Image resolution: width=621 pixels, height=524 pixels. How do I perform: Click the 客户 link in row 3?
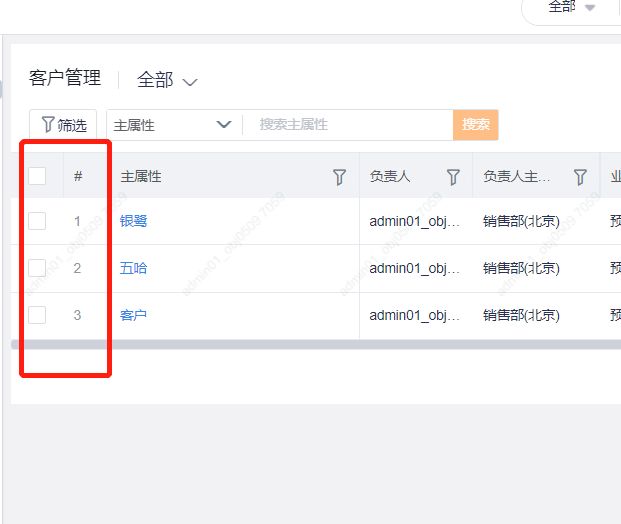[x=133, y=315]
